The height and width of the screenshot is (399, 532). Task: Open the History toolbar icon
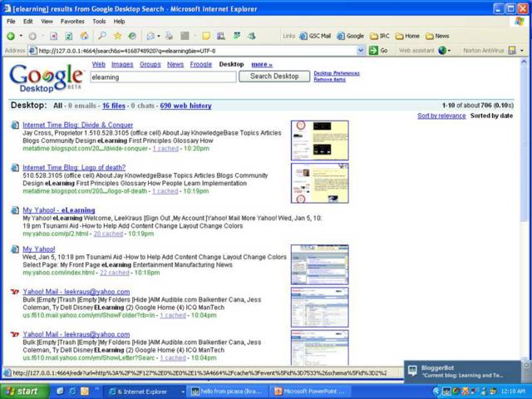pyautogui.click(x=132, y=36)
